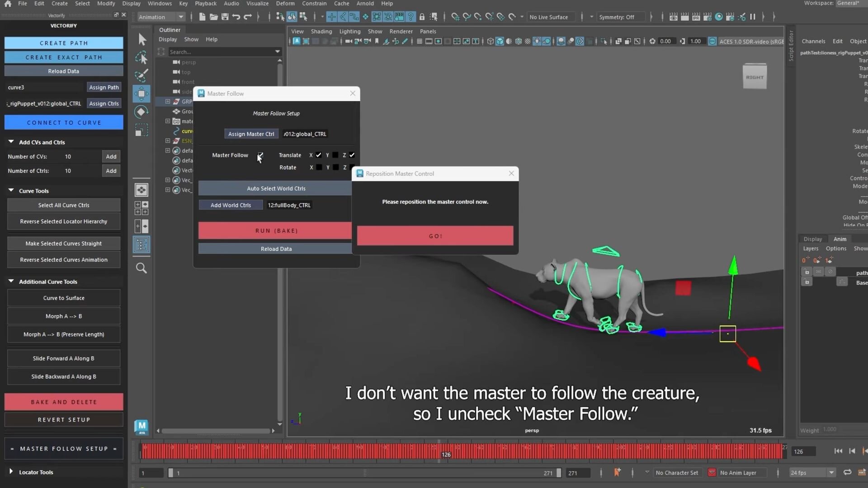This screenshot has width=868, height=488.
Task: Click the Undo arrow in toolbar
Action: 236,17
